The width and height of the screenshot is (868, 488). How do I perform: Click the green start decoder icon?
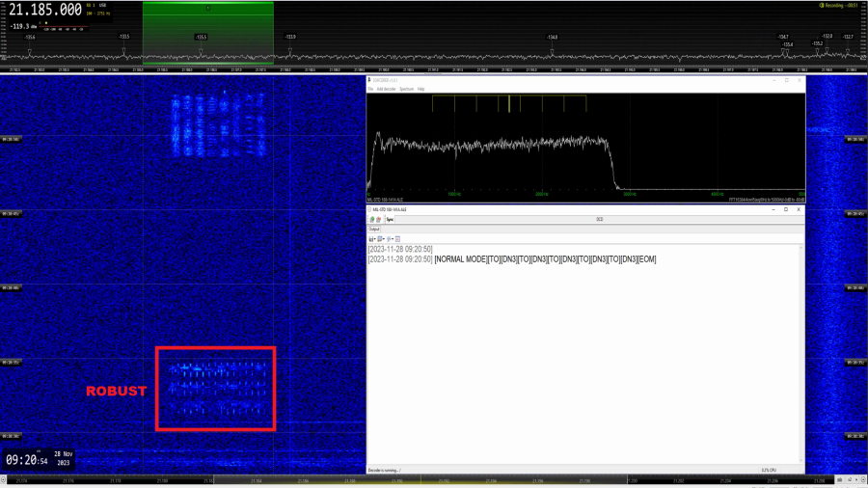click(371, 220)
